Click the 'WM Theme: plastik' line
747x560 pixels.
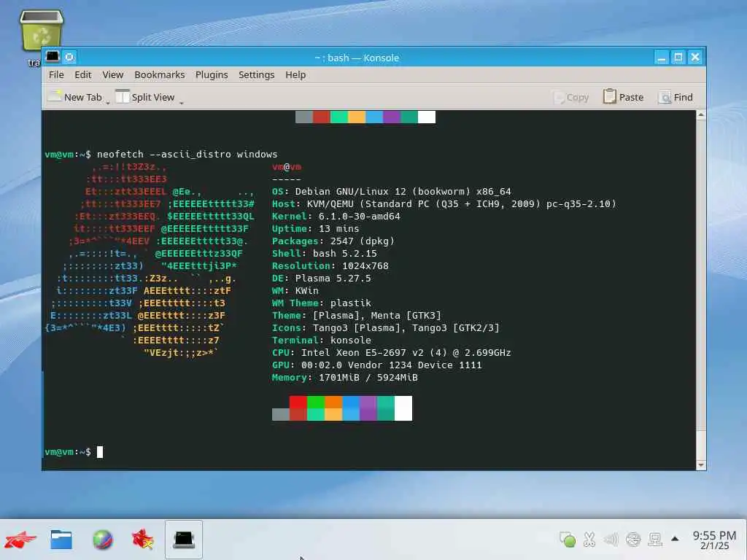coord(321,303)
